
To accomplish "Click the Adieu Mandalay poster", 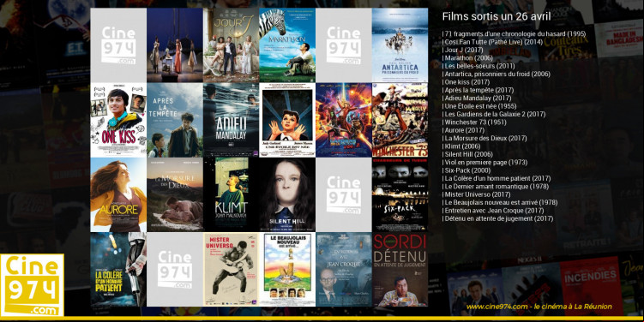I will 231,120.
